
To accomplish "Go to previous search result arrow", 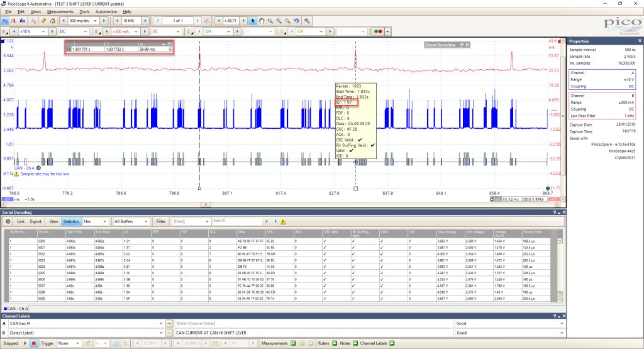I will click(267, 221).
